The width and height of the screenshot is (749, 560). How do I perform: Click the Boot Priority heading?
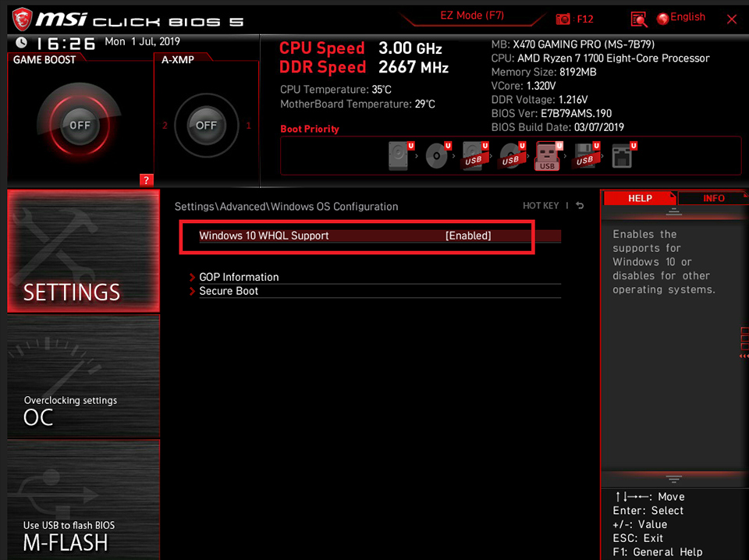click(310, 129)
